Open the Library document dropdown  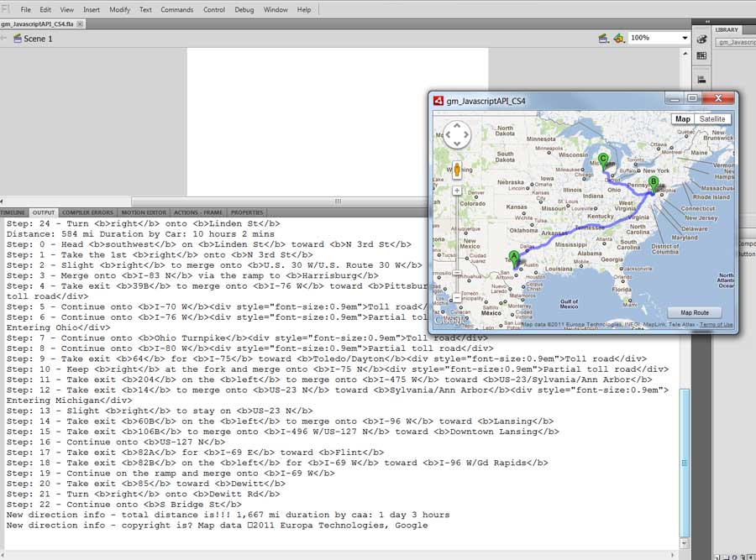(x=736, y=43)
